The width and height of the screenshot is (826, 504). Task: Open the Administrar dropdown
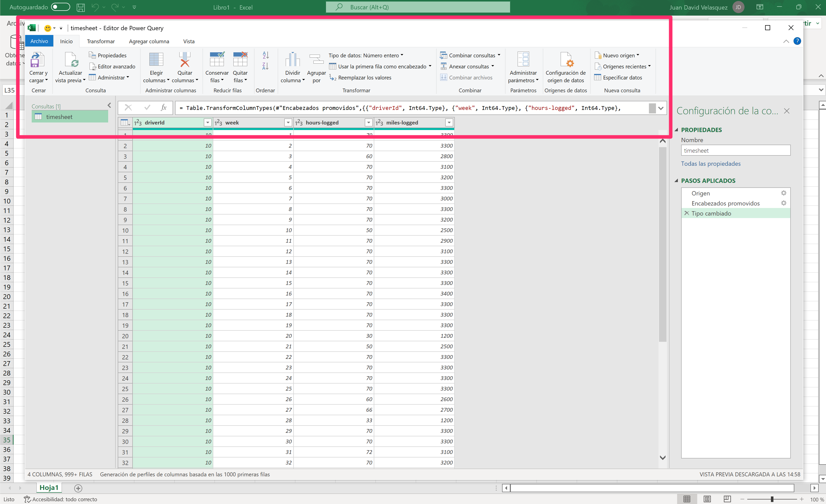click(x=109, y=77)
